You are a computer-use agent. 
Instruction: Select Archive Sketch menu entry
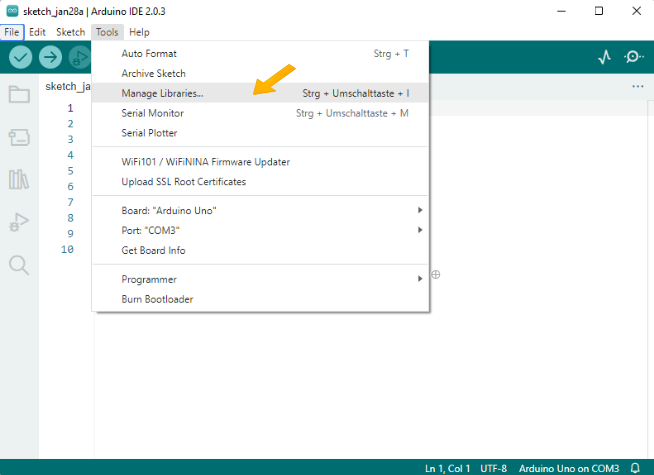point(260,73)
